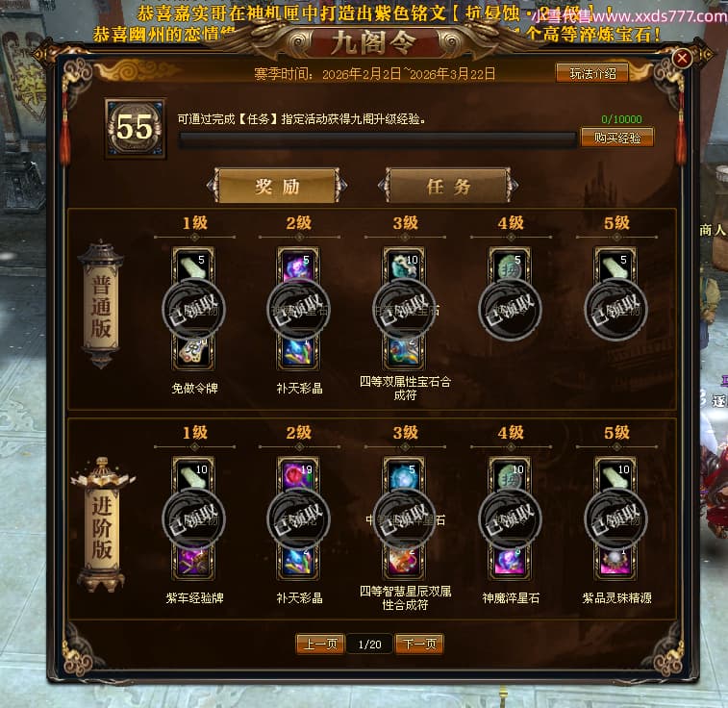This screenshot has height=708, width=728.
Task: Click the top jade item in 普通版 level 5
Action: 615,265
